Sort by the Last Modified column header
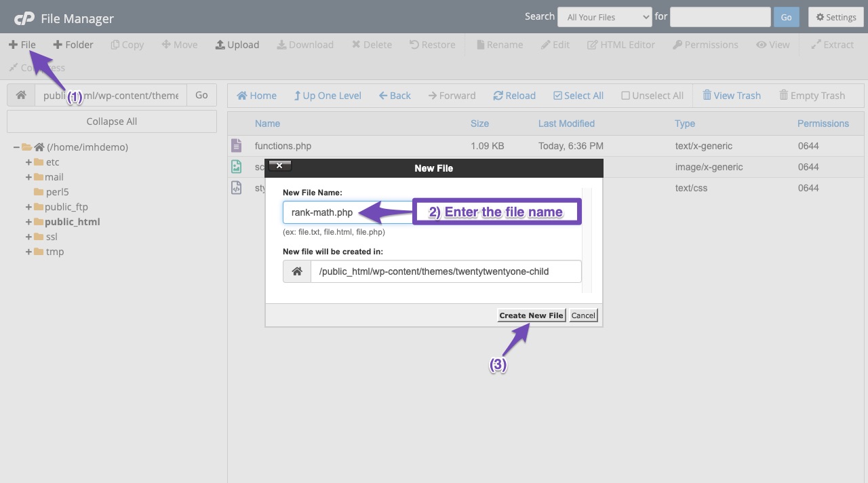 566,123
